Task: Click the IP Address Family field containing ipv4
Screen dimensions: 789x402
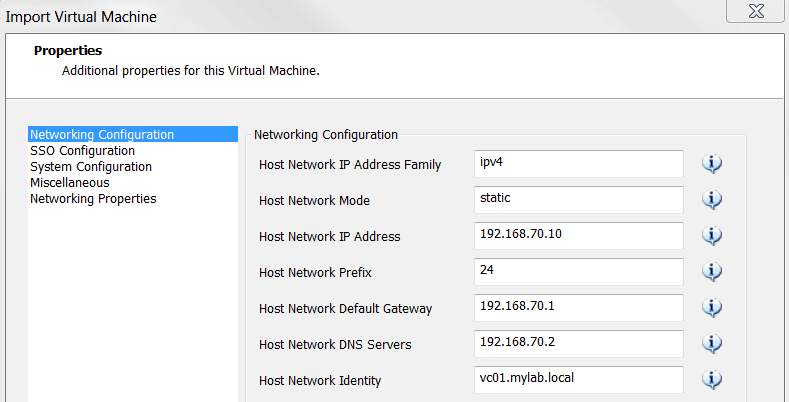Action: 578,163
